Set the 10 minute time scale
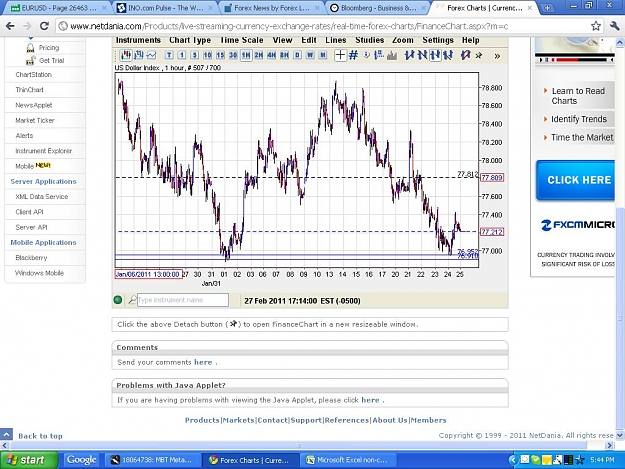 (207, 55)
